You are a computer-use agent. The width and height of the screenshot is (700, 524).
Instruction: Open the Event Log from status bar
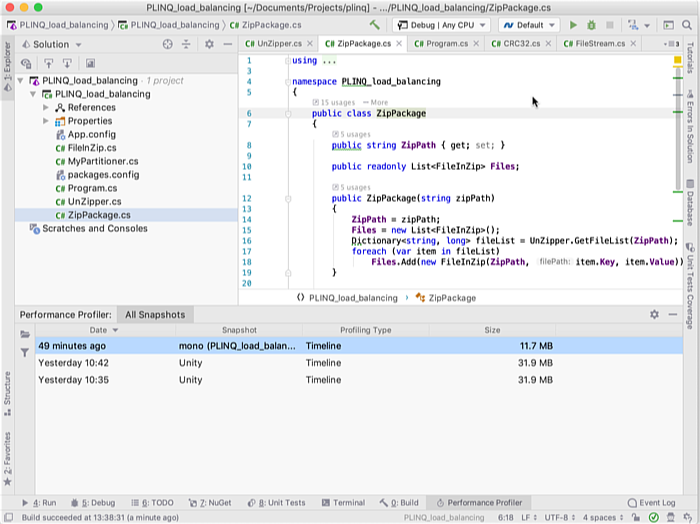(650, 502)
